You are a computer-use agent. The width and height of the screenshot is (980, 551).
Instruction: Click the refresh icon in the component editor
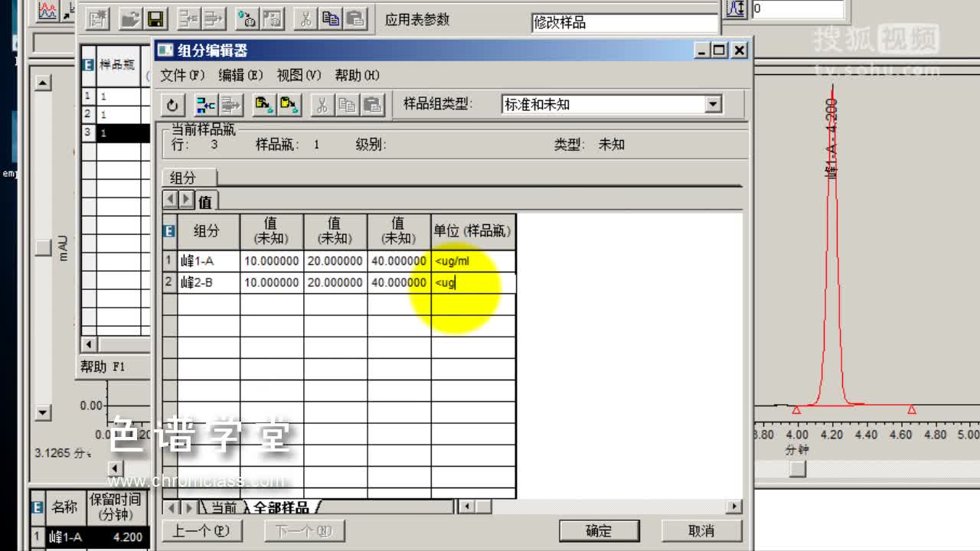coord(172,105)
